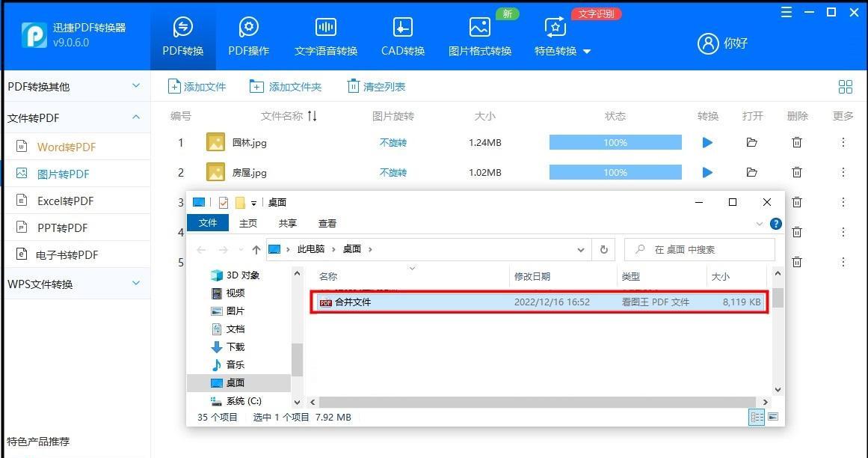Open the 文件 menu in Explorer

coord(208,222)
